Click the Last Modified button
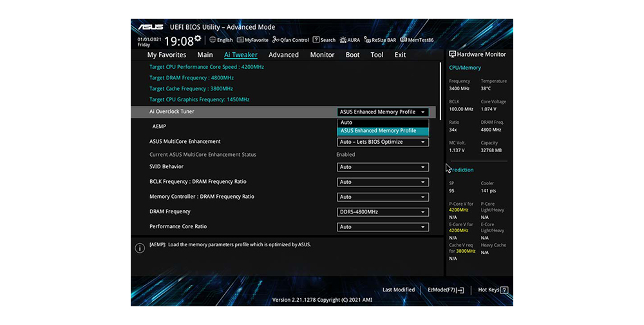 tap(399, 290)
